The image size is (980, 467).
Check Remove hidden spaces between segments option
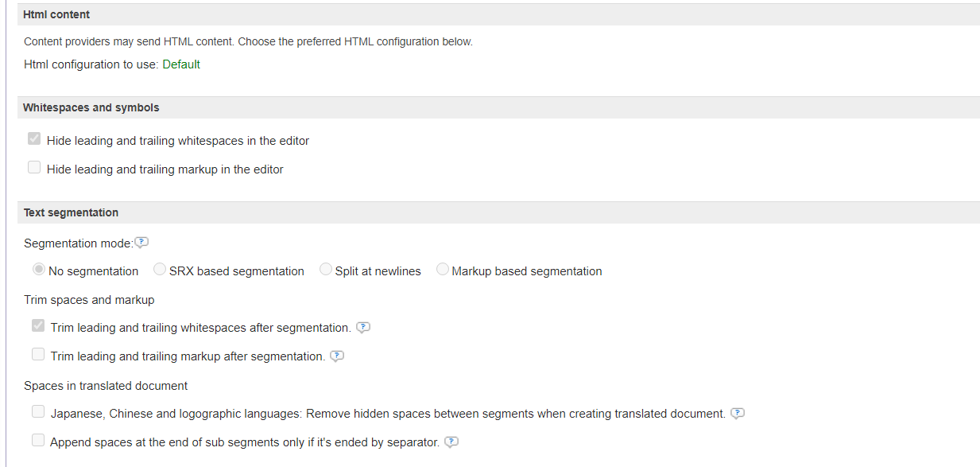(x=38, y=412)
